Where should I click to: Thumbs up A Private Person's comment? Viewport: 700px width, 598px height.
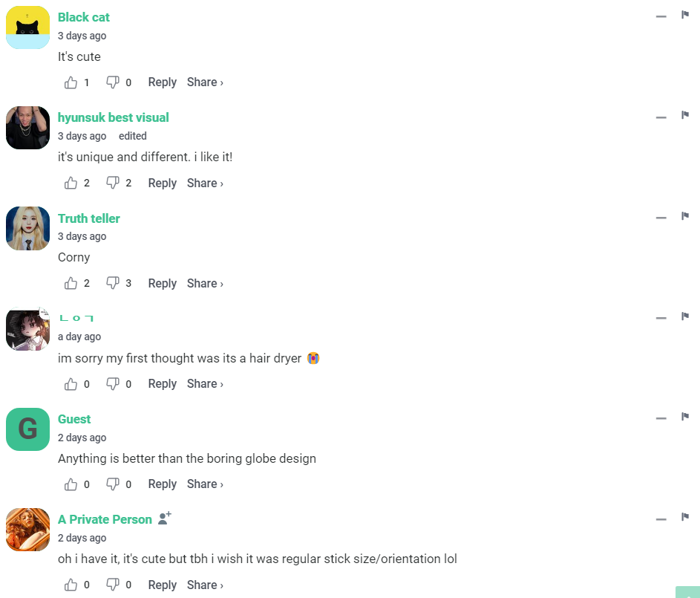(x=71, y=585)
